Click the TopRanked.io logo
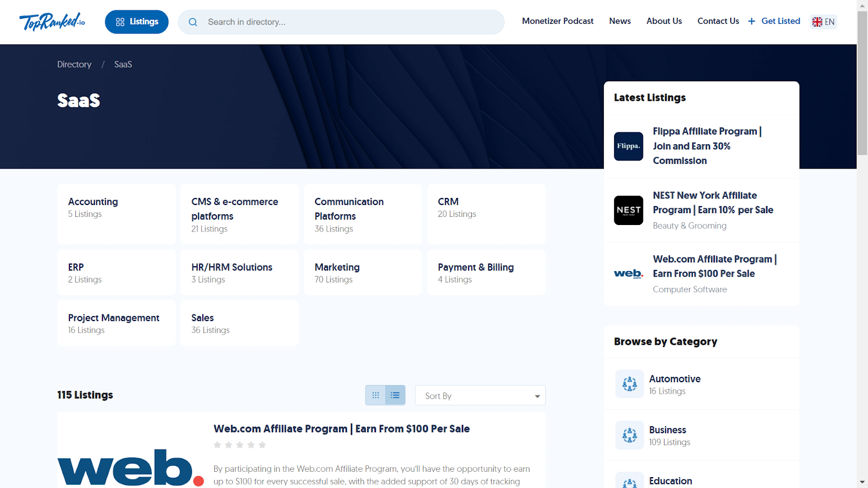Screen dimensions: 868x488 coord(52,22)
